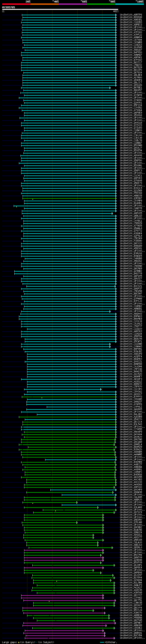146x644 pixels.
Task: Select the UniRef100_B6K457 label
Action: (x=131, y=90)
